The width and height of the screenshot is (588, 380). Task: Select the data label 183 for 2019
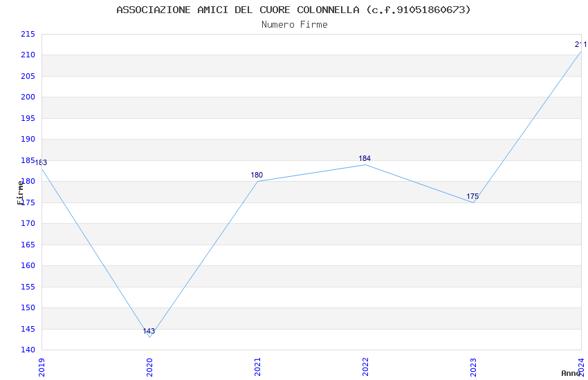[x=41, y=162]
